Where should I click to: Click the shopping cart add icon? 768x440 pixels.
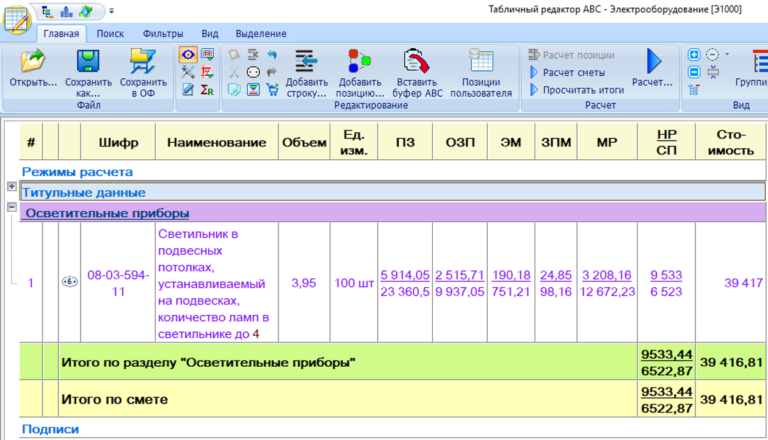point(272,90)
